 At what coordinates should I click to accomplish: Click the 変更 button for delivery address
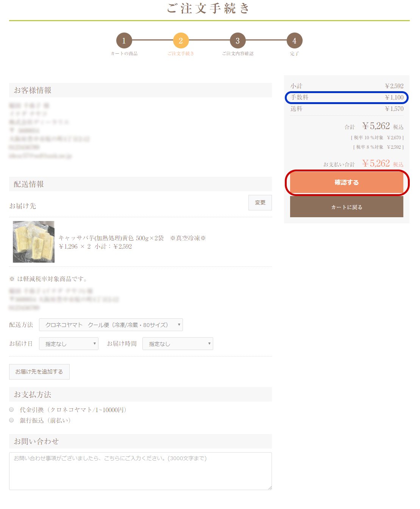coord(260,202)
